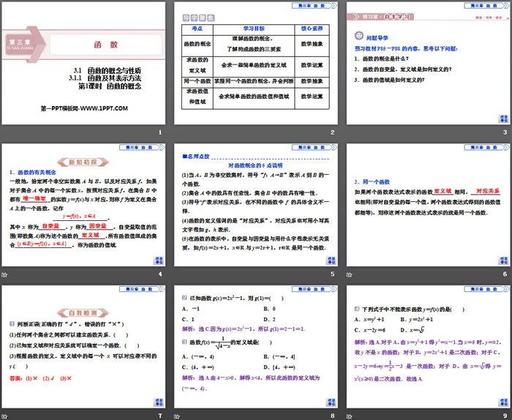Click the red 函数 title on slide 1
This screenshot has height=420, width=512.
pyautogui.click(x=106, y=45)
